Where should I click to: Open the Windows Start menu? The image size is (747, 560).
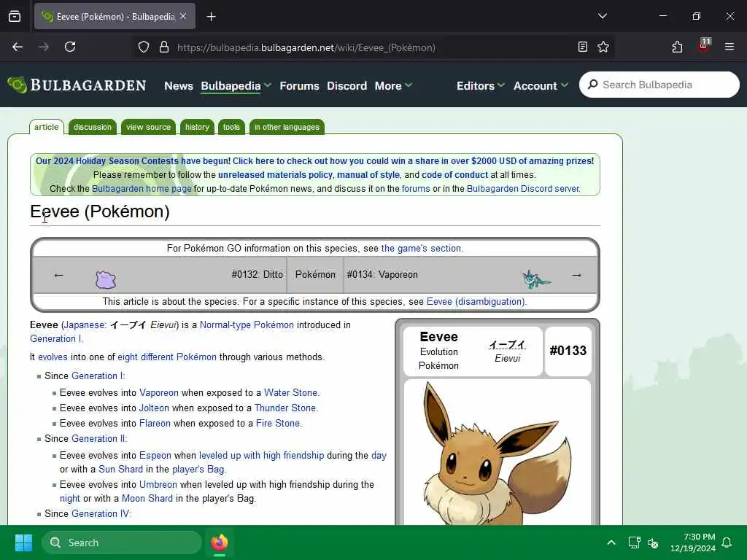tap(23, 542)
